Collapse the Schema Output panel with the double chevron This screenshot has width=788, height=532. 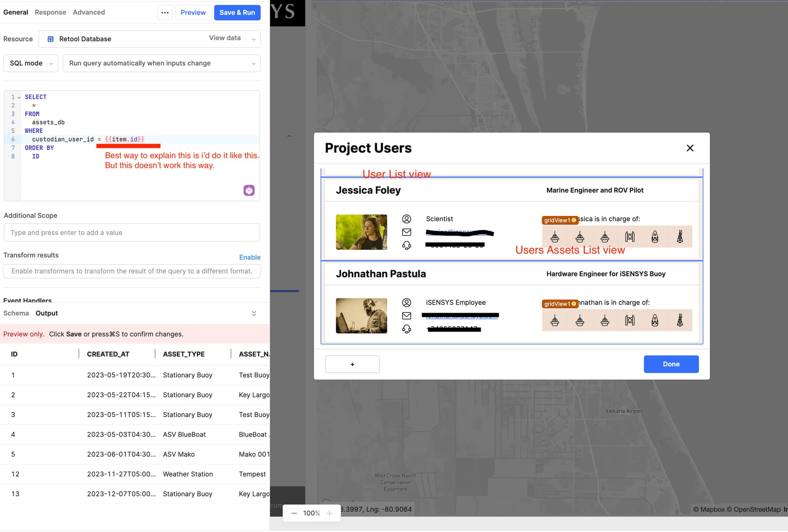click(254, 313)
